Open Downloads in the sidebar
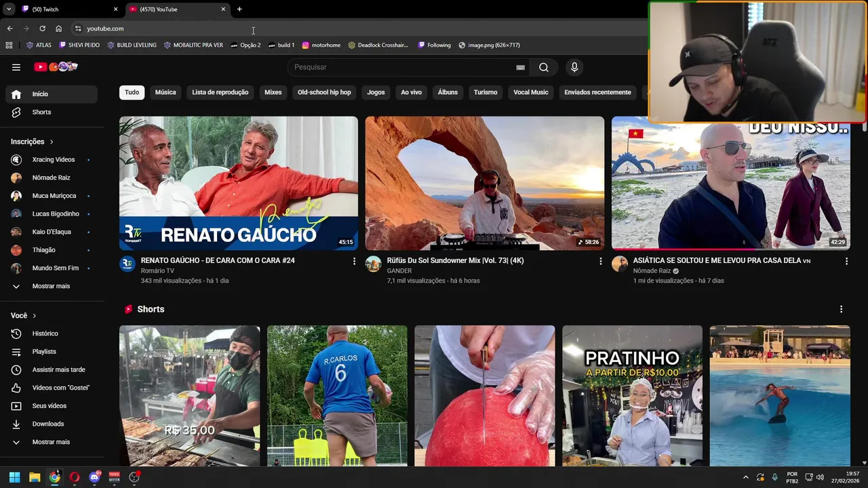 click(x=52, y=424)
